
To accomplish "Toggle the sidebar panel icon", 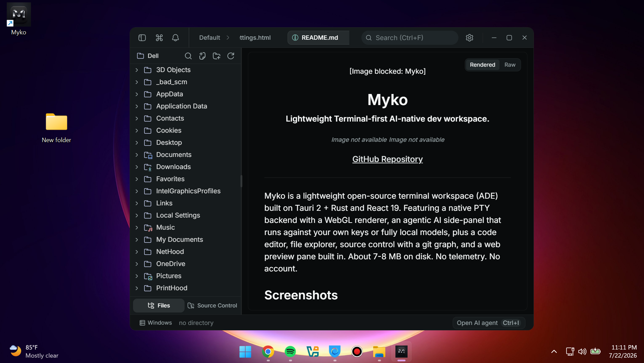I will point(142,38).
